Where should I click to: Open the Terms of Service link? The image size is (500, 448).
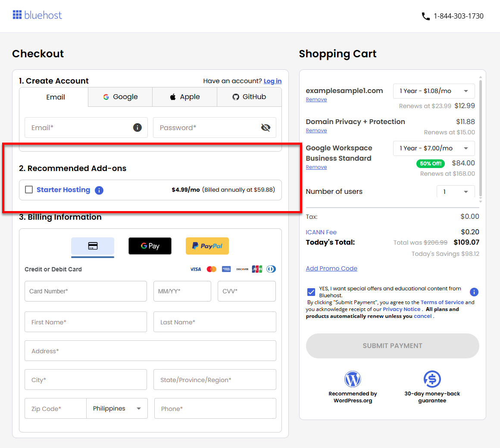click(442, 302)
